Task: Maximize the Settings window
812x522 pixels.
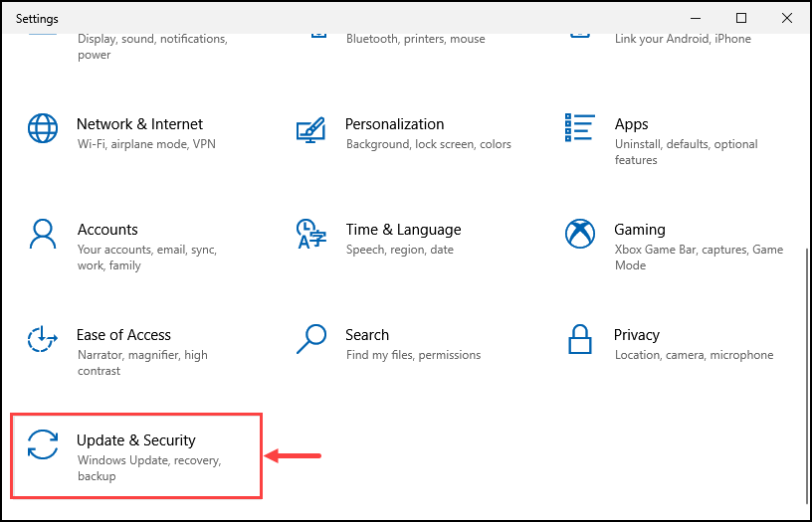Action: click(x=741, y=18)
